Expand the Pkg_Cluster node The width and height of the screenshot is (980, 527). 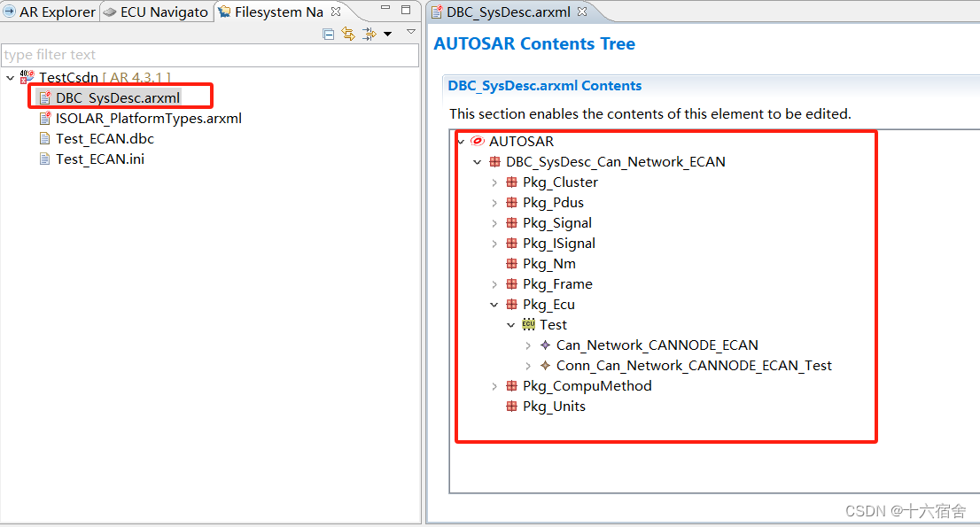[494, 183]
